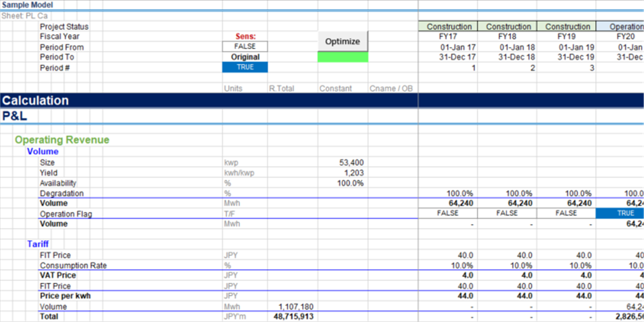Select the Price per kwh label
This screenshot has width=644, height=322.
[65, 296]
